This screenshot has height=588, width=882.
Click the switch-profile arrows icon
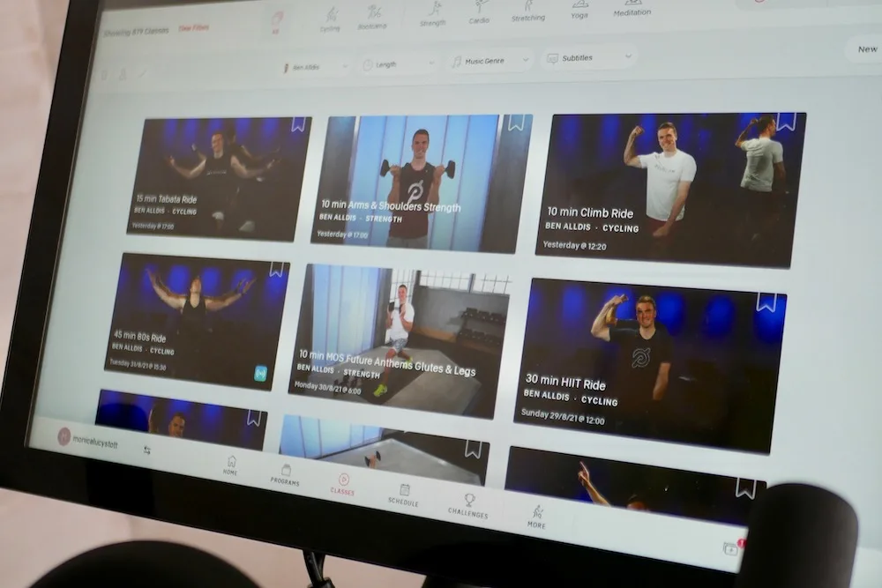(147, 450)
